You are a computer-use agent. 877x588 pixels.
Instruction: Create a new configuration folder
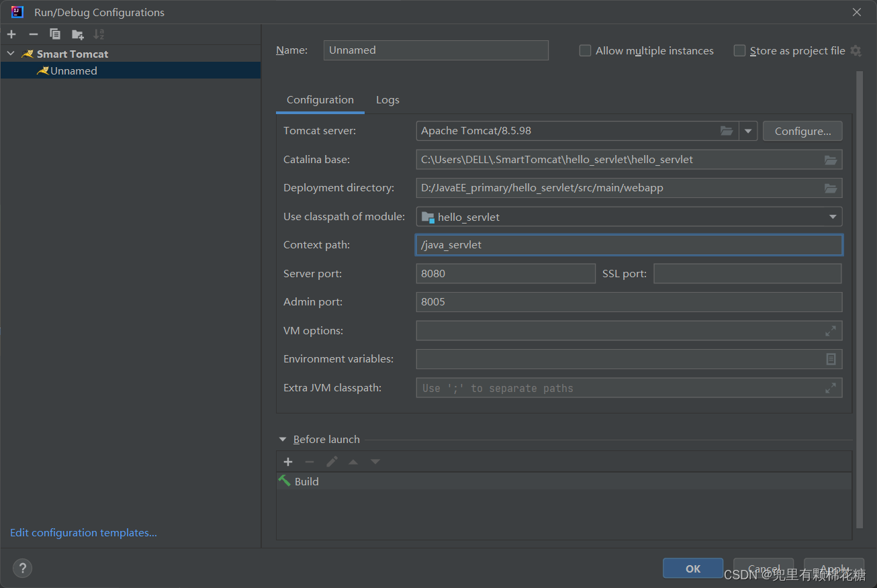pos(78,34)
